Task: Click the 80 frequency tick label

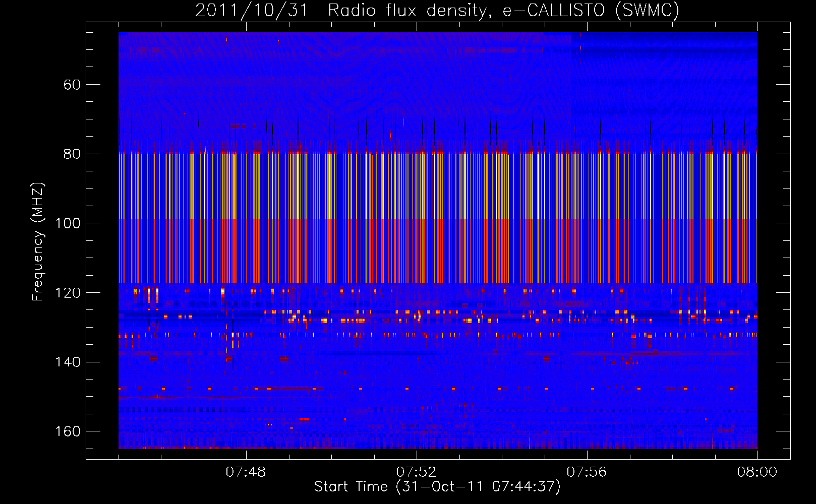Action: point(72,154)
